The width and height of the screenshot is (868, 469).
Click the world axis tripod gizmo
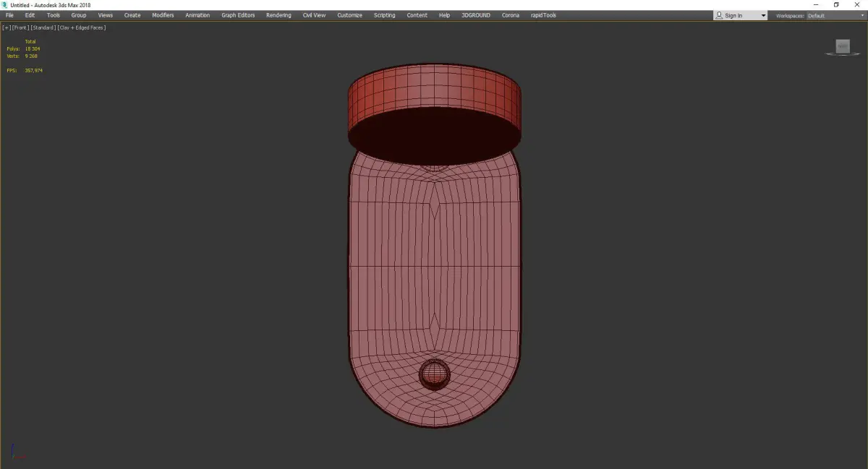[17, 452]
